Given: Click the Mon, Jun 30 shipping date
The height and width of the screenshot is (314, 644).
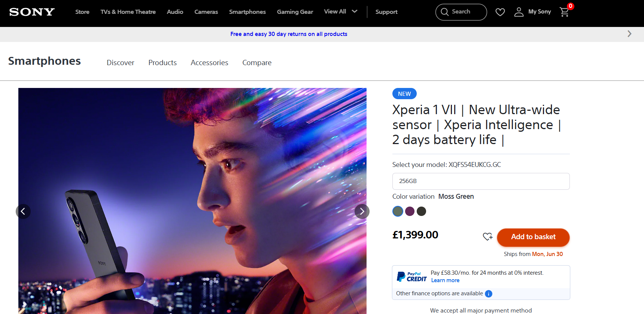Looking at the screenshot, I should tap(547, 254).
